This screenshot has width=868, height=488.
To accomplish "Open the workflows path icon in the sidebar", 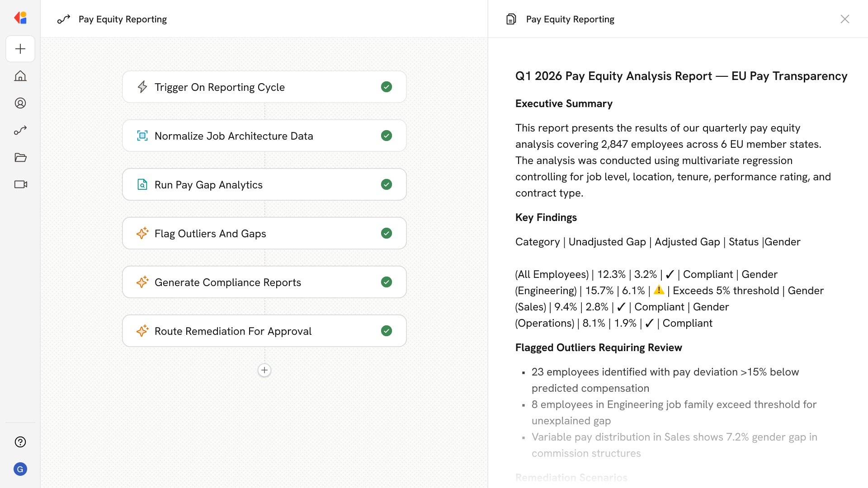I will pyautogui.click(x=20, y=130).
